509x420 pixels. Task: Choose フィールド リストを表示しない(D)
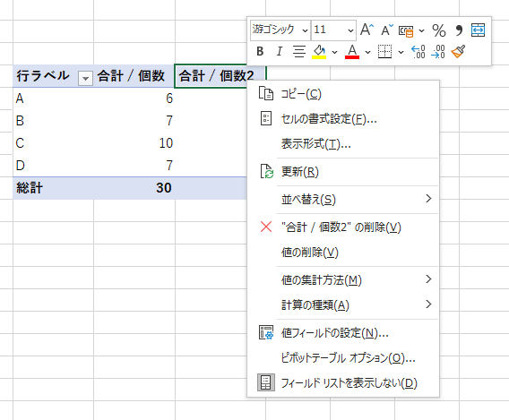coord(343,383)
